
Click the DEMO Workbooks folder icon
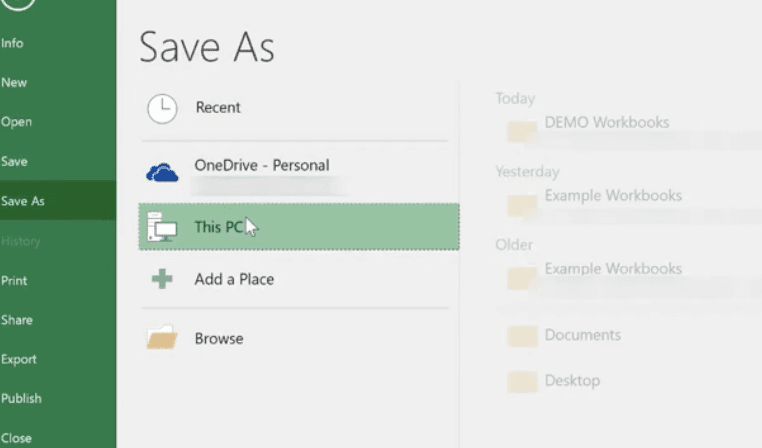522,131
